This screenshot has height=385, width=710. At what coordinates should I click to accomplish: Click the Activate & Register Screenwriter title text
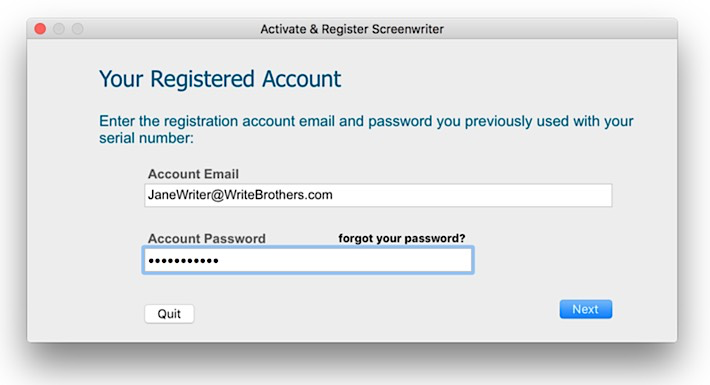[x=352, y=29]
